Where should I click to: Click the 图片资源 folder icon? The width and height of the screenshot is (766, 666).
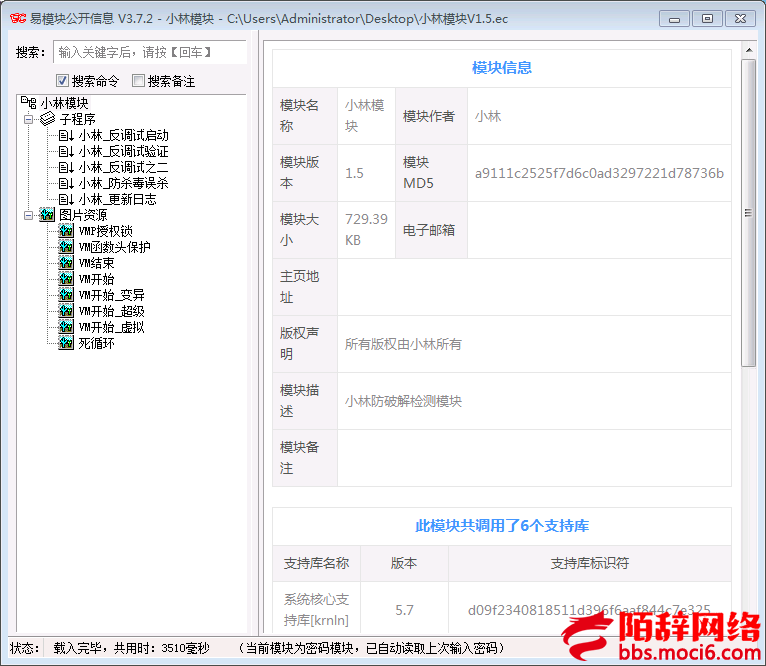pyautogui.click(x=47, y=215)
